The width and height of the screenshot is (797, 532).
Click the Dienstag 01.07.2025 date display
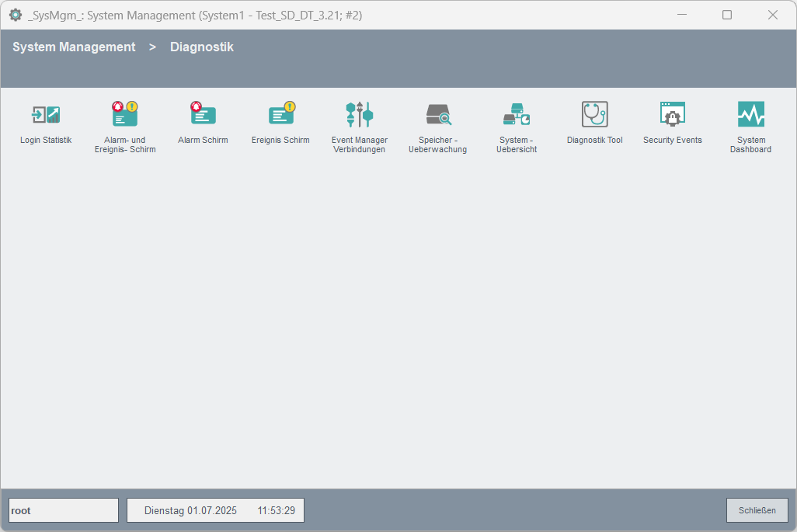coord(190,510)
